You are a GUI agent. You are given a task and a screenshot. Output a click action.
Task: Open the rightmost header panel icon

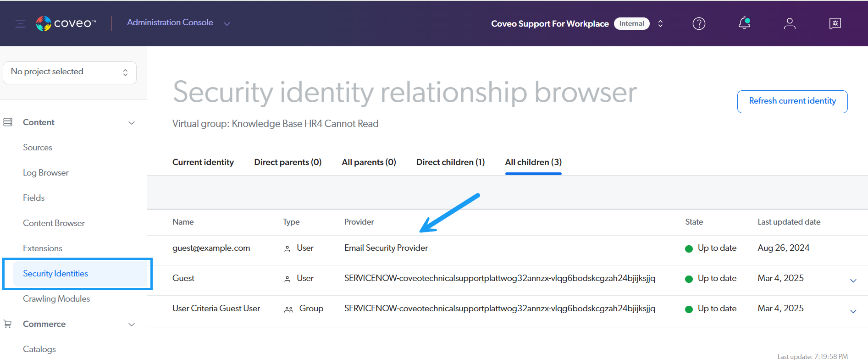point(835,23)
